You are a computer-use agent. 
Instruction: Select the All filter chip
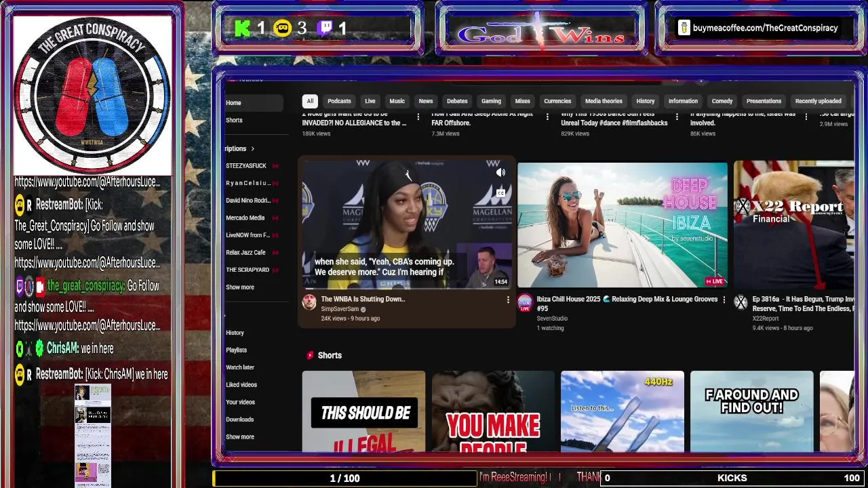[x=310, y=102]
